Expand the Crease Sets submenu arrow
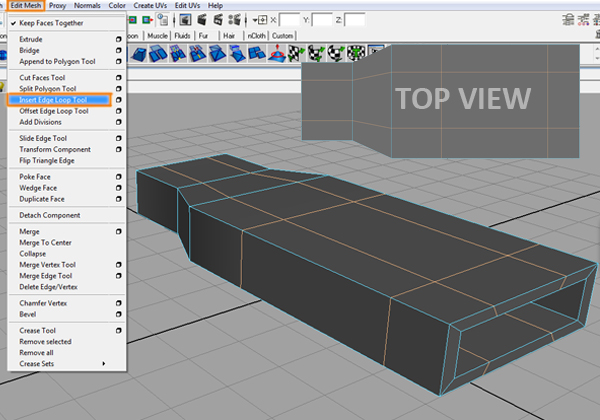600x420 pixels. pyautogui.click(x=104, y=363)
